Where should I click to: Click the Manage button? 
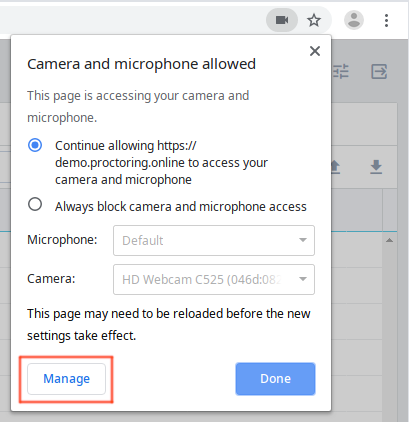pos(66,379)
